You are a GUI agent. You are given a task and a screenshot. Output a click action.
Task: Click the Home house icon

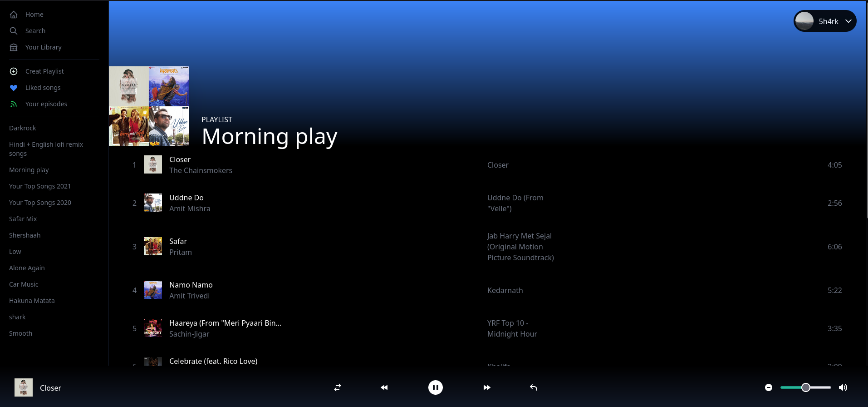point(14,15)
